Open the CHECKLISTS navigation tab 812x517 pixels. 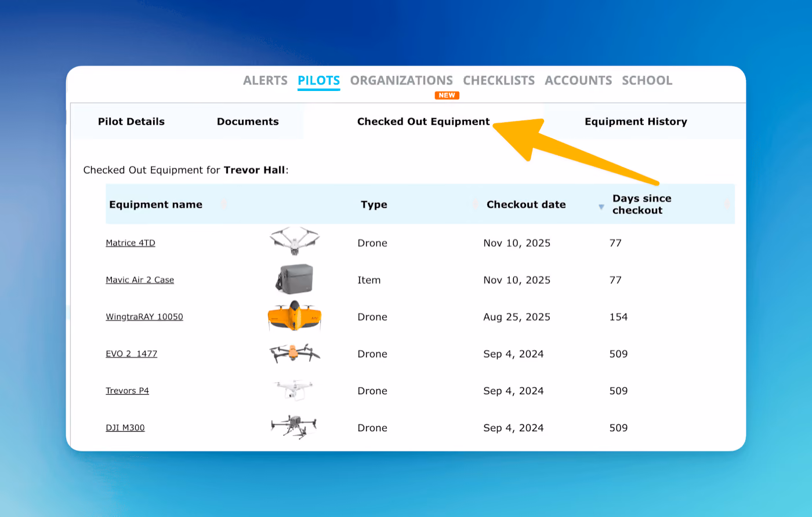pos(499,81)
